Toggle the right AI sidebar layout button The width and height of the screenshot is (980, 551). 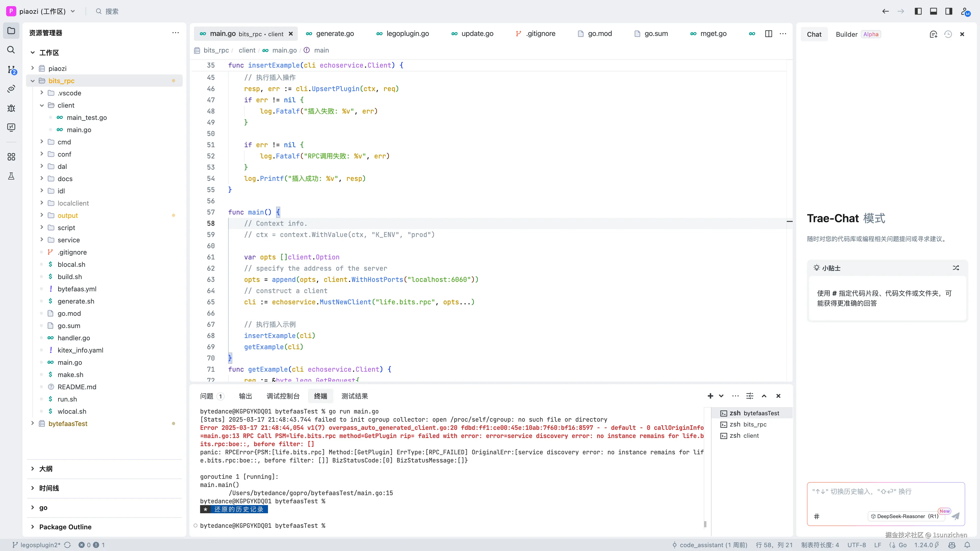click(949, 11)
